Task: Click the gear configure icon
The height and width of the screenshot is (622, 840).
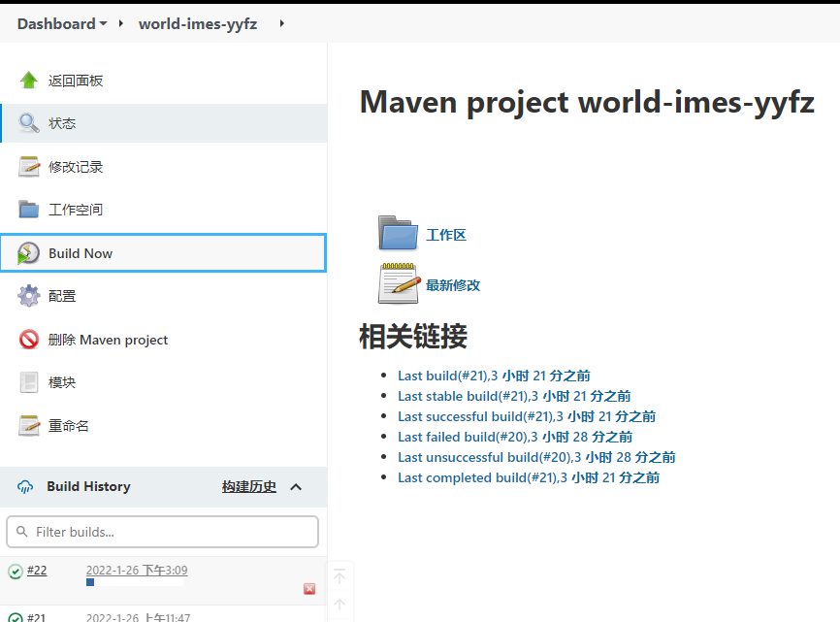Action: [x=29, y=296]
